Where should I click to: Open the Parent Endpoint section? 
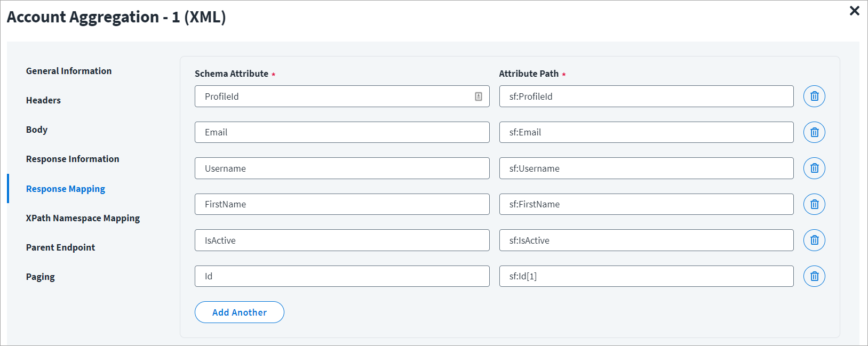pos(60,247)
